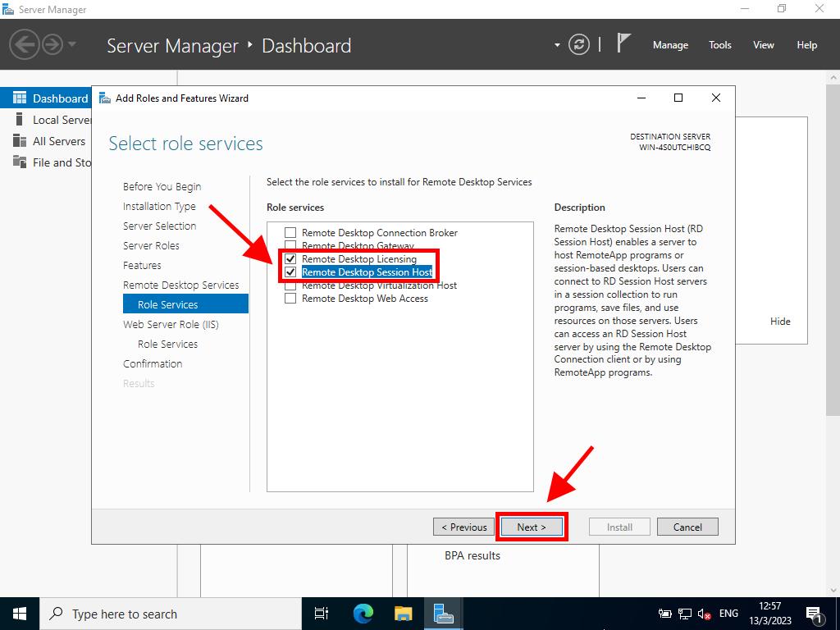This screenshot has width=840, height=630.
Task: Go to Server Roles step
Action: point(151,246)
